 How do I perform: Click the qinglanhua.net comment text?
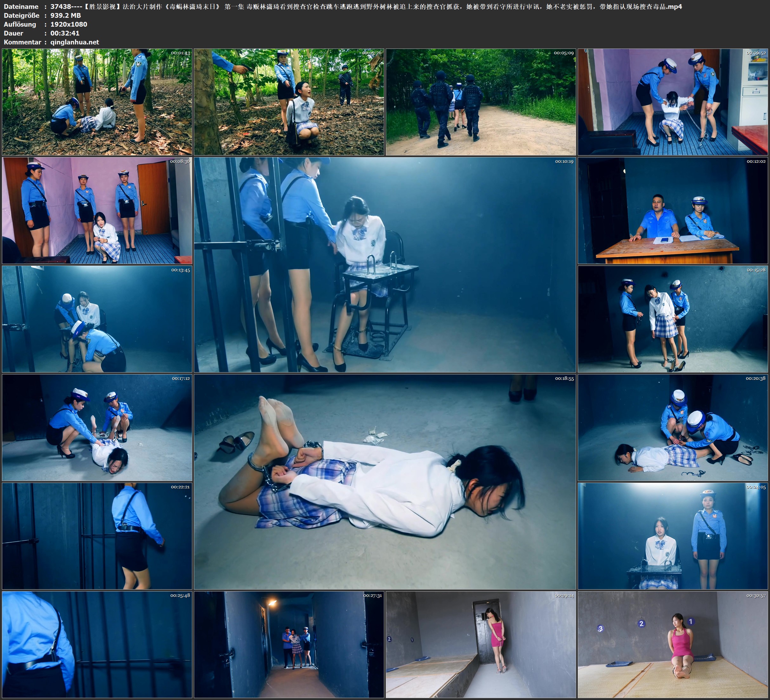(75, 42)
